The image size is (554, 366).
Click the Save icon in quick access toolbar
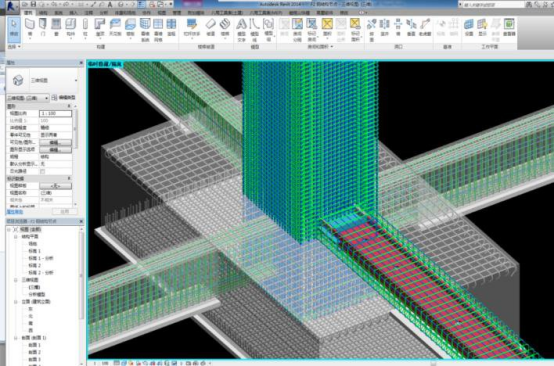33,4
